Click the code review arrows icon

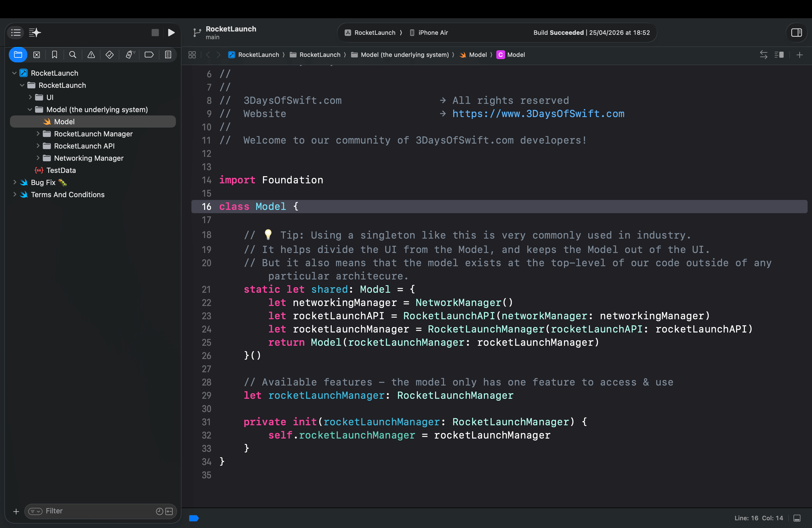pyautogui.click(x=764, y=55)
